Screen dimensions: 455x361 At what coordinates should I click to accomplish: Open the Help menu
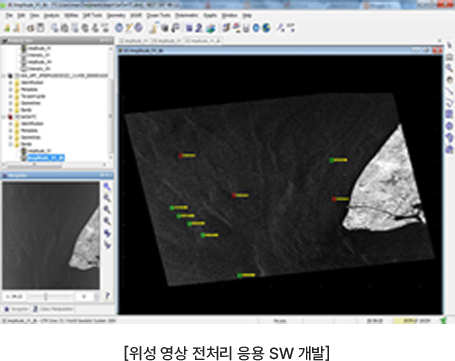tap(247, 15)
